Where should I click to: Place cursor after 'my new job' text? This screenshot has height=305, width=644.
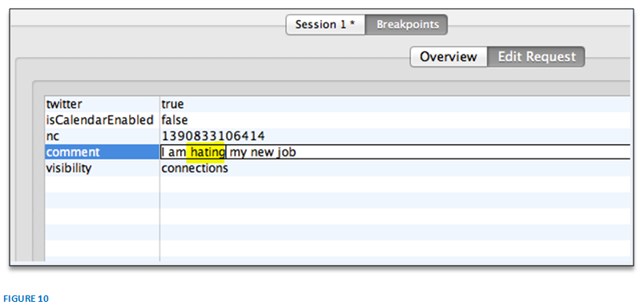pyautogui.click(x=297, y=152)
